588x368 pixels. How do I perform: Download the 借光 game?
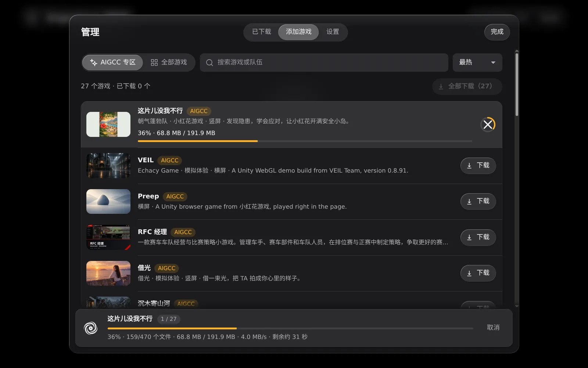coord(478,273)
